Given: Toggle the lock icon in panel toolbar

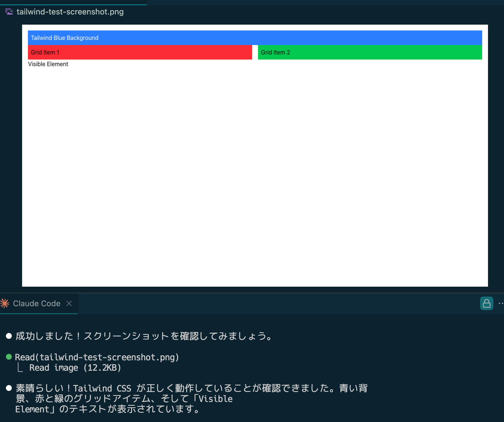Looking at the screenshot, I should pos(486,303).
